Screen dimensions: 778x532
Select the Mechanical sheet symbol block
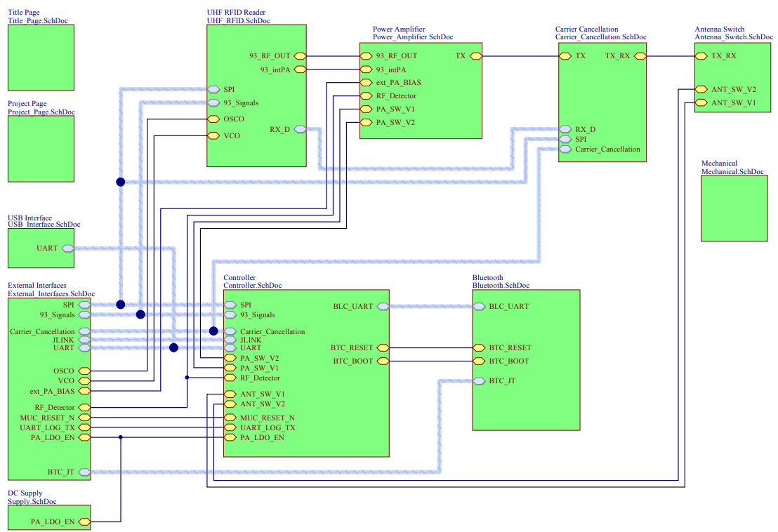click(x=734, y=208)
